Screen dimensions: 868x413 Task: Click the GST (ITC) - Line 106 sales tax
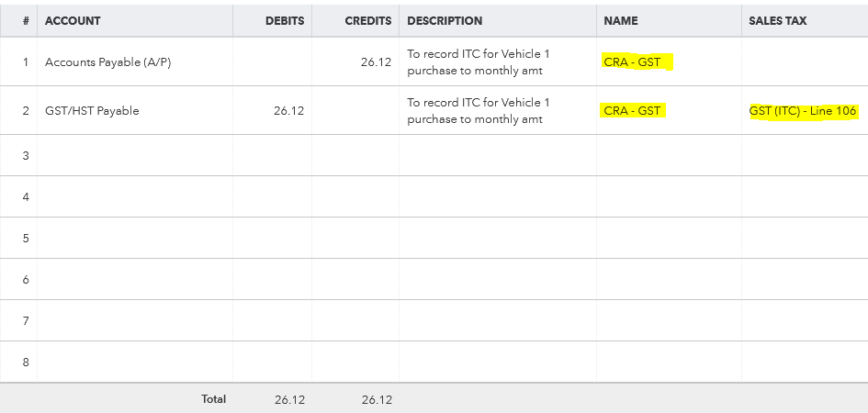(x=803, y=110)
